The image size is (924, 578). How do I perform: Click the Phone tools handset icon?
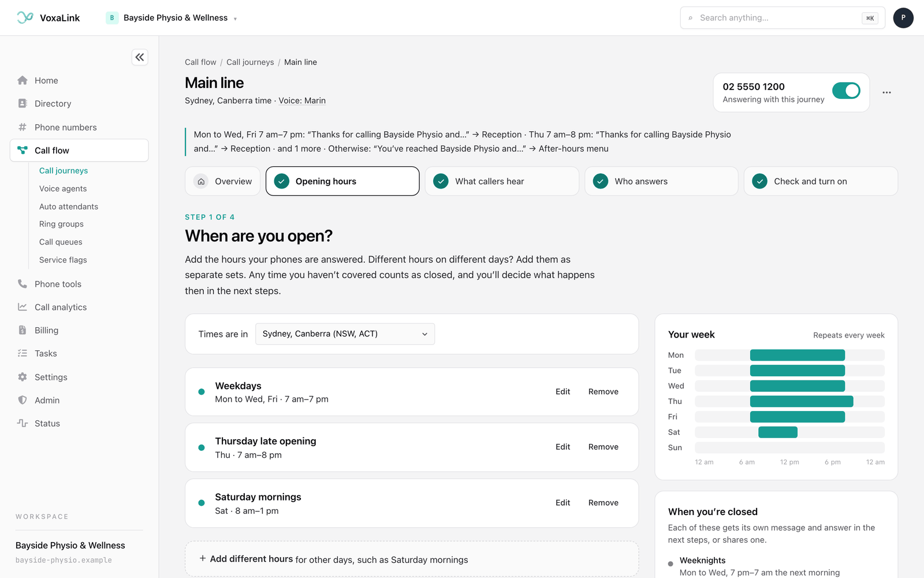[x=23, y=284]
